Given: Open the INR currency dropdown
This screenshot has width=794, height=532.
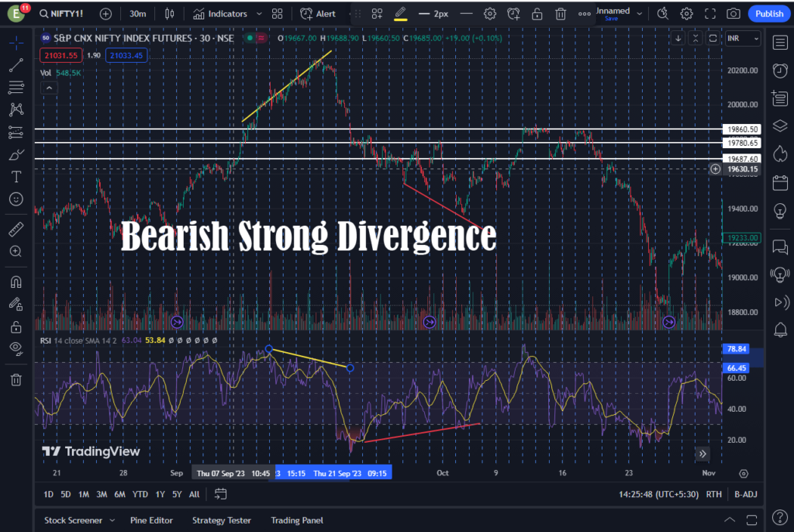Looking at the screenshot, I should pos(743,39).
